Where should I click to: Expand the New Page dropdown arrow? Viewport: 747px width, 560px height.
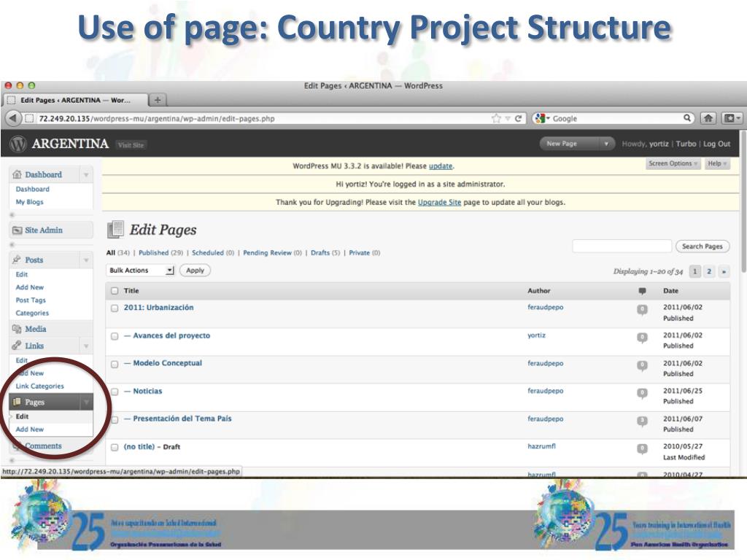[605, 144]
